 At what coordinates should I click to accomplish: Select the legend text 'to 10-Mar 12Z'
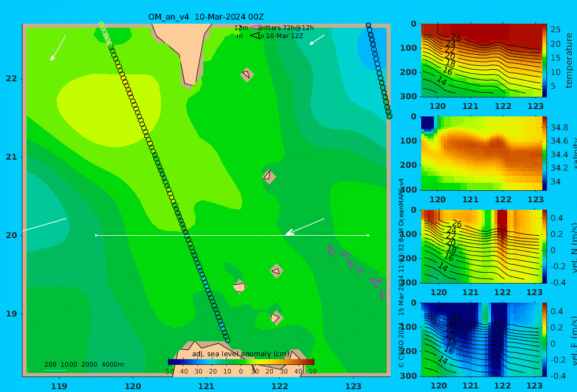pos(280,36)
